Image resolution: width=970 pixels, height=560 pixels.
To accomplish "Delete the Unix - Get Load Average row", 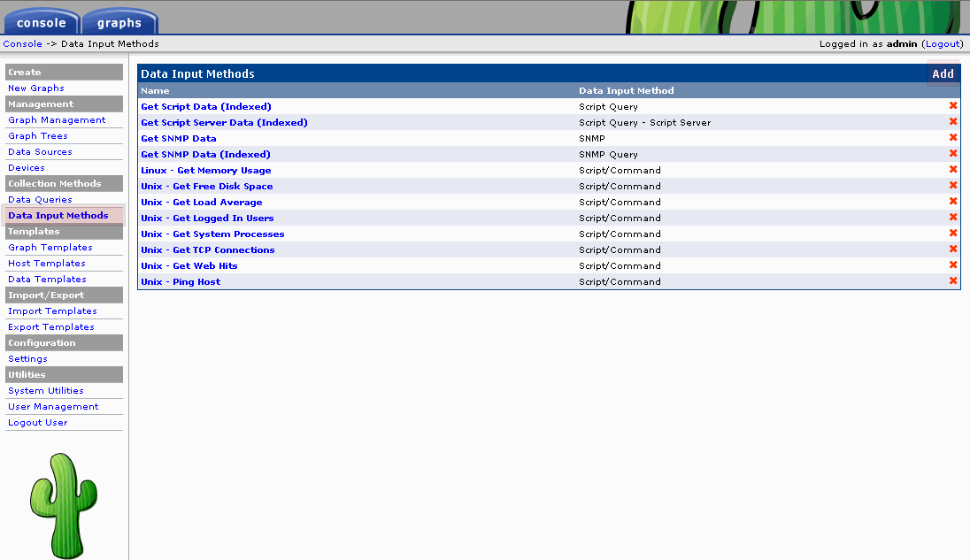I will [953, 202].
